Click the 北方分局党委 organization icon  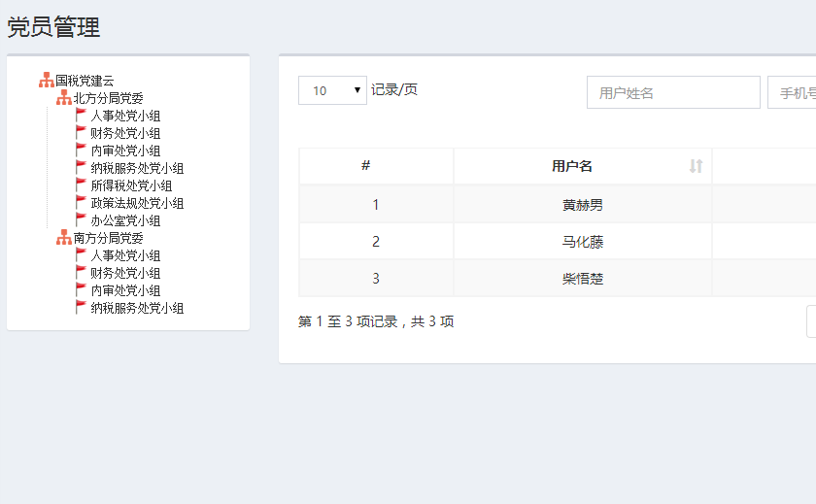click(64, 98)
